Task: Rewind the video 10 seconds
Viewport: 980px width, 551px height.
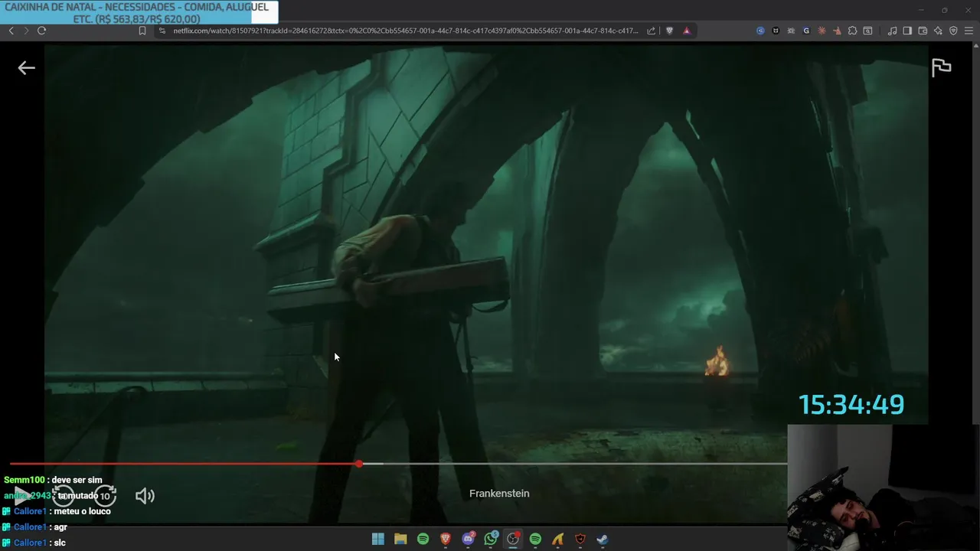Action: 63,496
